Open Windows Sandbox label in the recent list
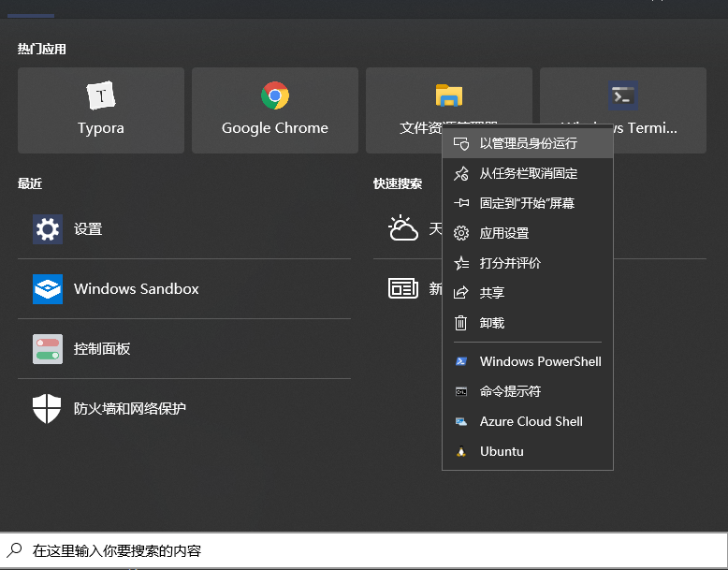Screen dimensions: 728x570 coord(136,289)
